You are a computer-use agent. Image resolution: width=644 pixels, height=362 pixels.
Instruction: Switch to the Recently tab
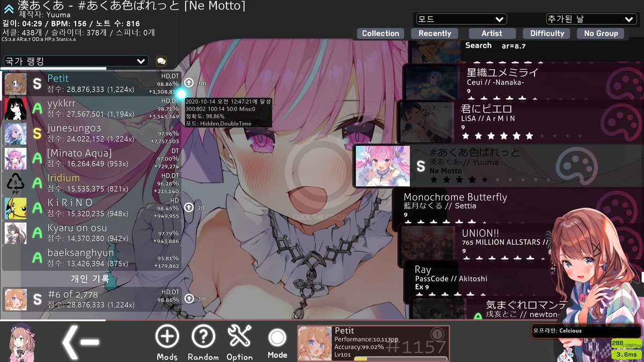435,33
